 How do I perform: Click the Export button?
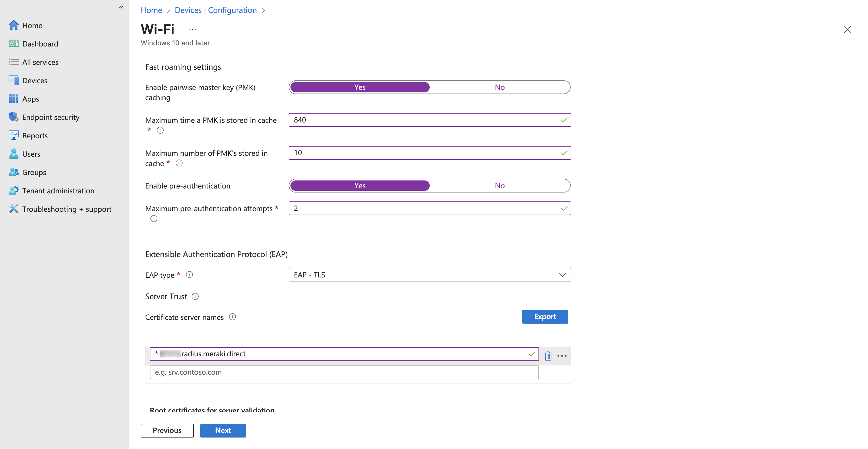tap(545, 317)
